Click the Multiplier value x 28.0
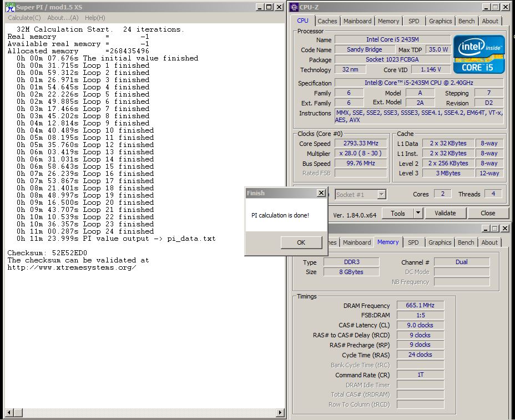 [x=361, y=153]
